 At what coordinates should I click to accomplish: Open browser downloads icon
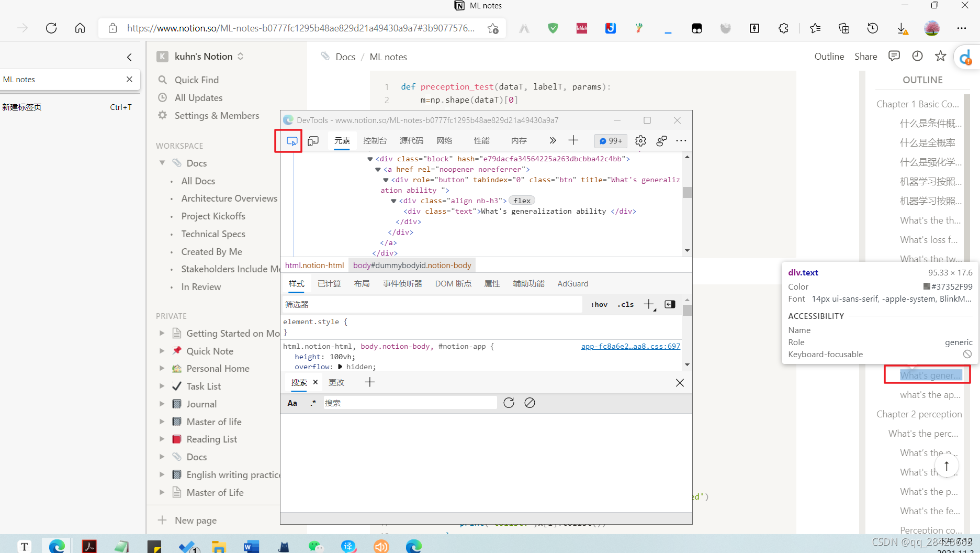pyautogui.click(x=902, y=29)
